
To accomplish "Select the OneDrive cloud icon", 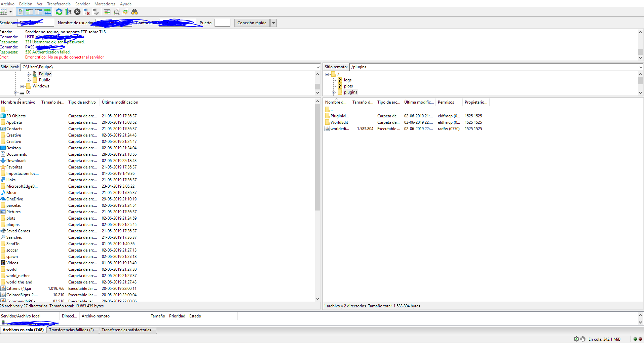I will (3, 199).
